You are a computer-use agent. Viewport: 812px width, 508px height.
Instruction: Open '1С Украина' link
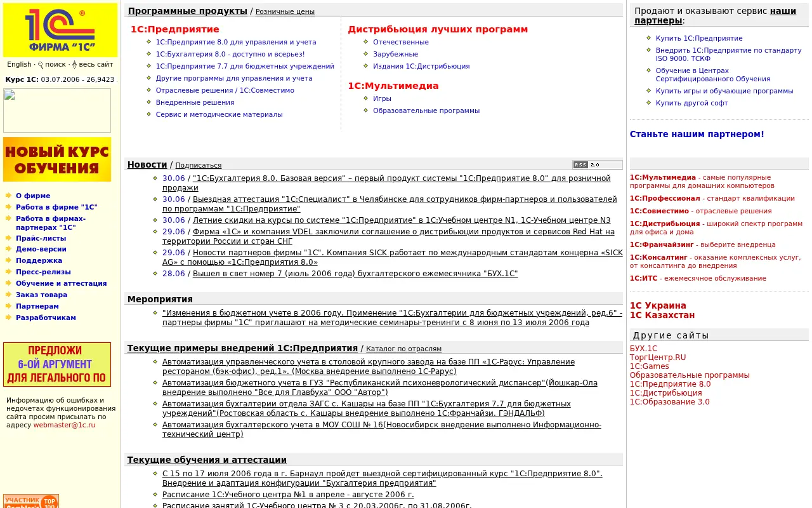click(x=658, y=305)
